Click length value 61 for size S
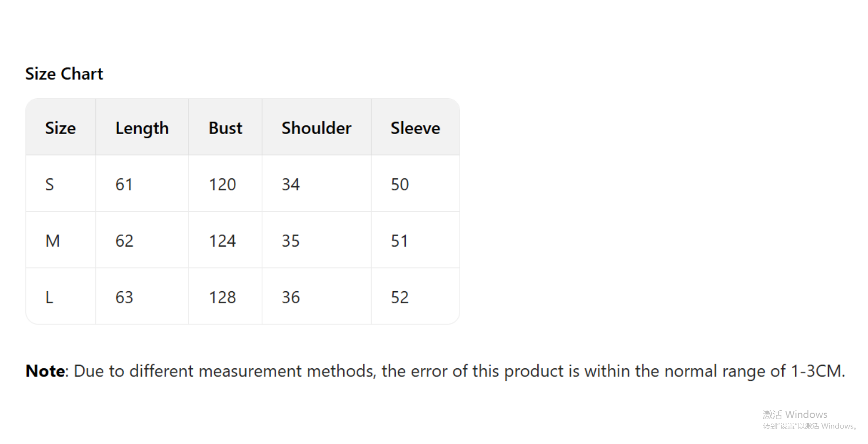 (124, 184)
